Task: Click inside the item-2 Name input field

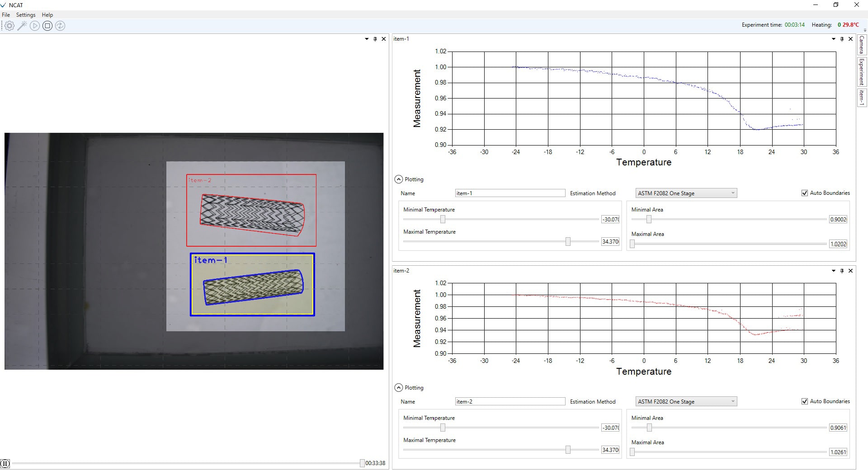Action: (510, 401)
